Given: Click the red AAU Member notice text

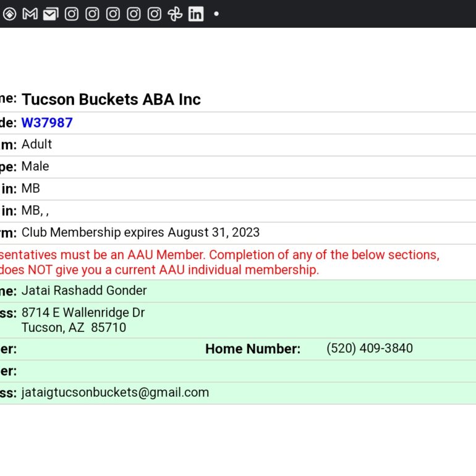Looking at the screenshot, I should 219,262.
